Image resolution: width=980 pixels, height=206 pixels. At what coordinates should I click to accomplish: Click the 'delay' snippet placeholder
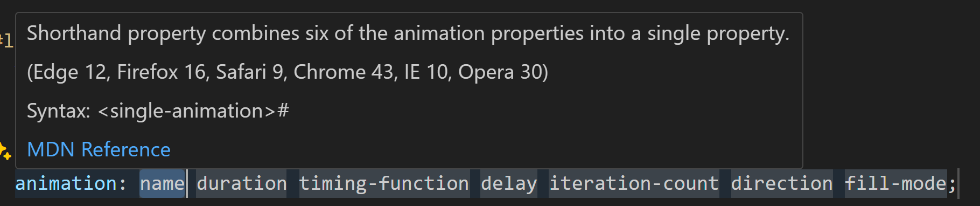pyautogui.click(x=509, y=183)
